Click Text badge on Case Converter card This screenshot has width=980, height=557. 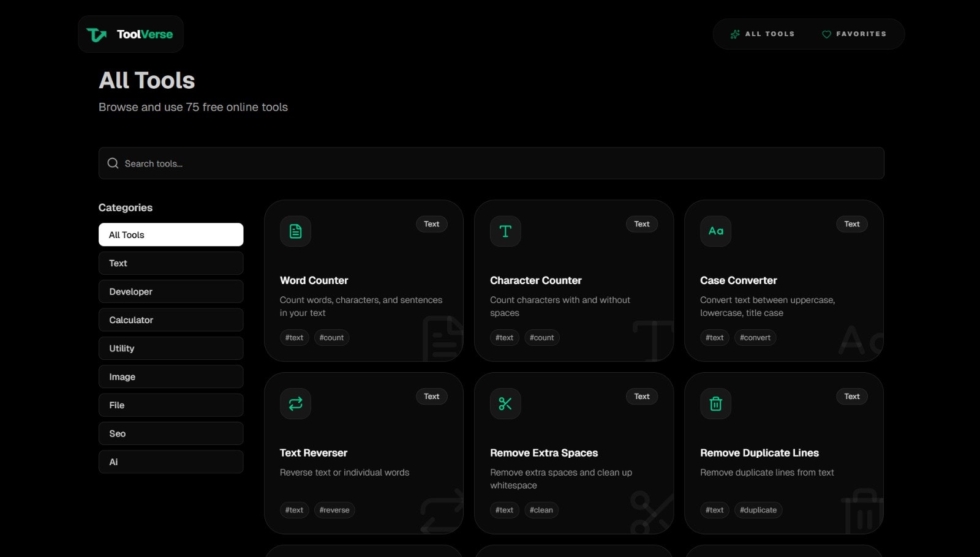[852, 224]
